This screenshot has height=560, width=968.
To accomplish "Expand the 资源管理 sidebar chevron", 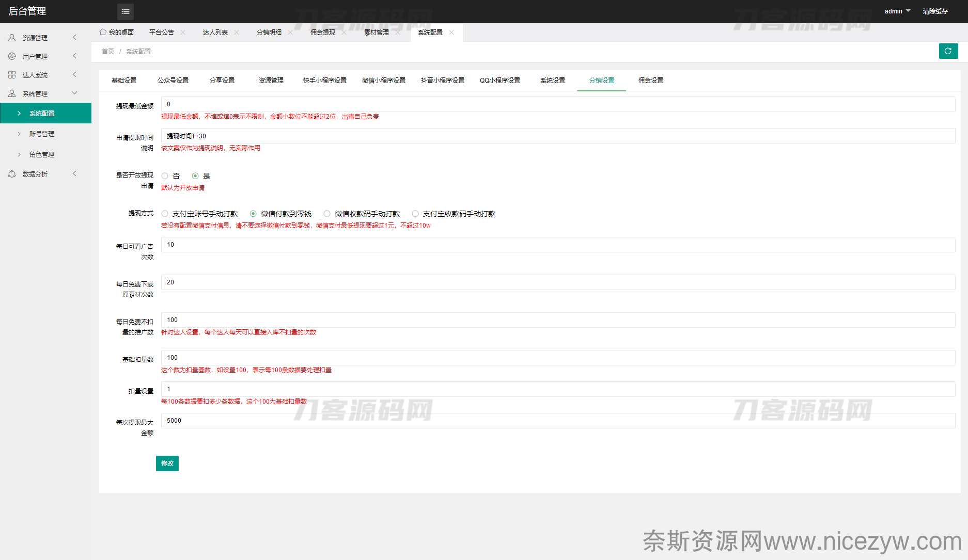I will click(x=75, y=37).
